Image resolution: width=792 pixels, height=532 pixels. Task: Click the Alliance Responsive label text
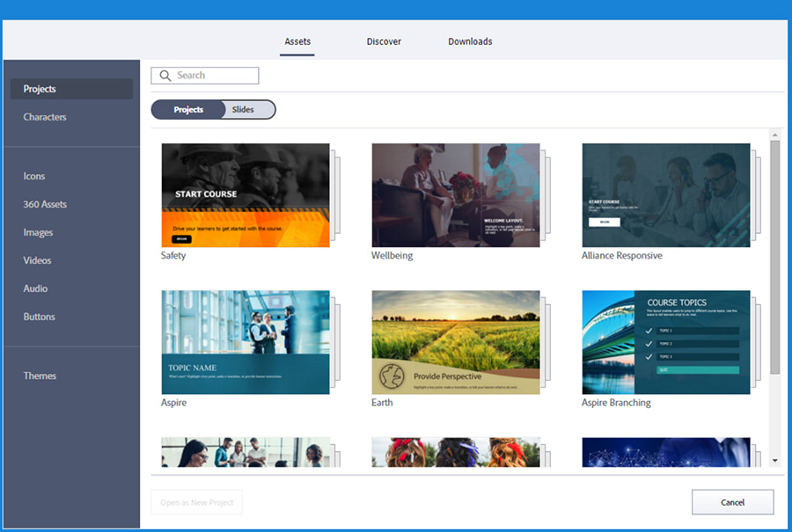click(622, 256)
